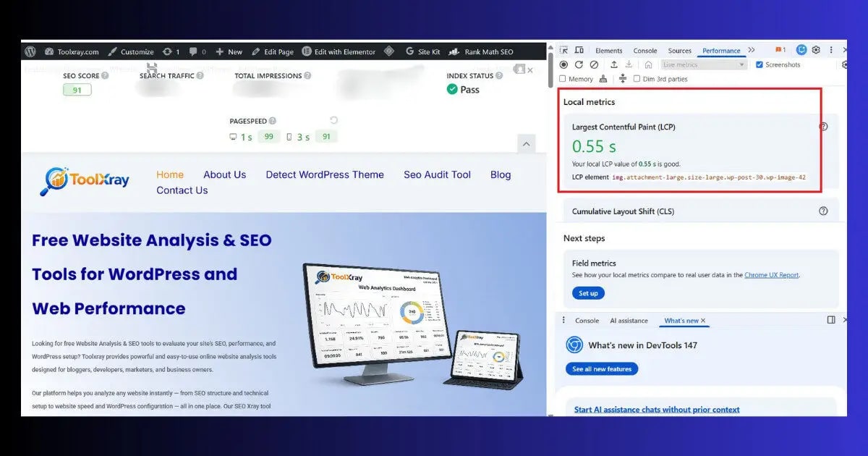Open the Blog navigation link

coord(501,174)
